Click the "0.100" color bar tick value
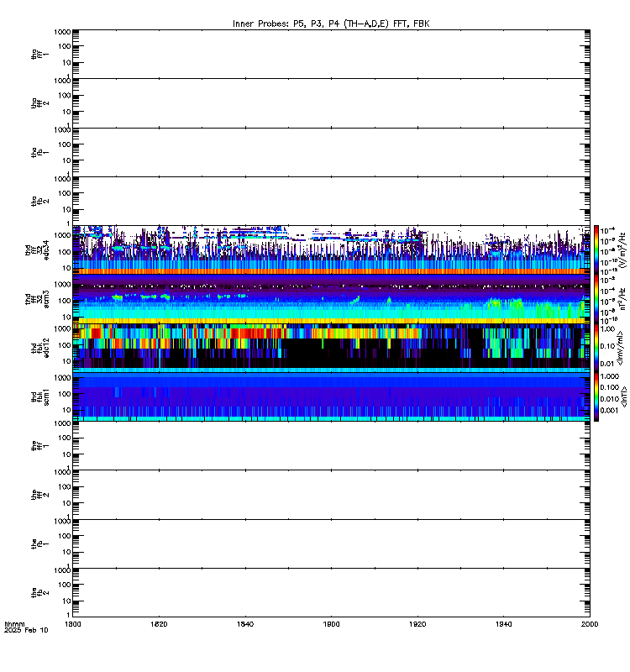Image resolution: width=630 pixels, height=672 pixels. [610, 387]
